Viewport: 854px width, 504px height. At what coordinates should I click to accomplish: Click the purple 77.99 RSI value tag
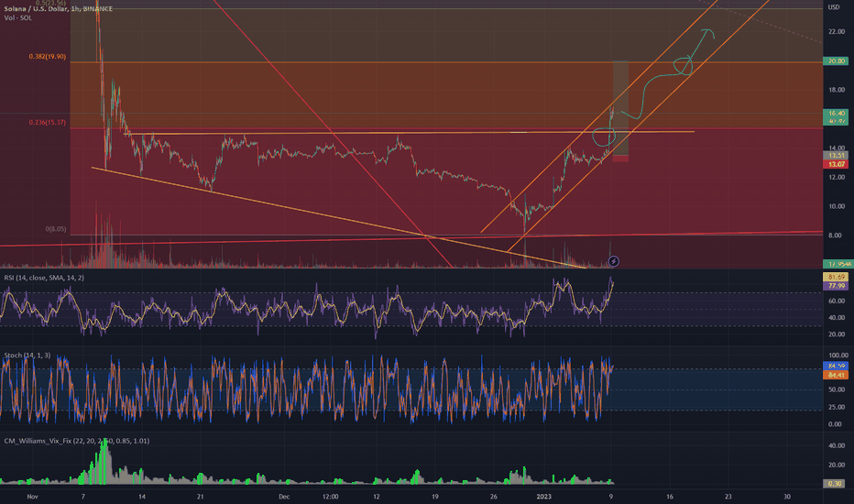pos(836,286)
